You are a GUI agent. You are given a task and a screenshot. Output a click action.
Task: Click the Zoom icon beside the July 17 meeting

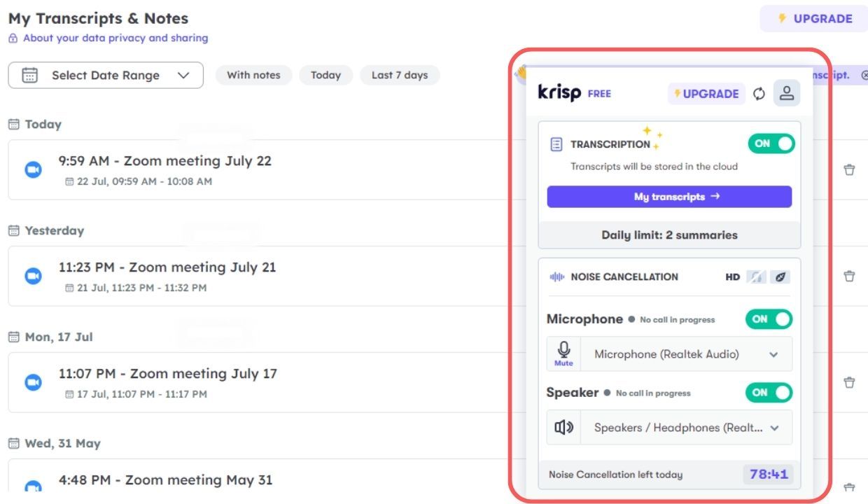click(x=33, y=382)
